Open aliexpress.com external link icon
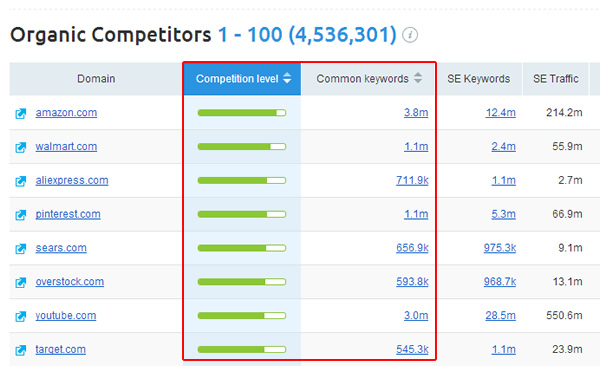 (x=21, y=181)
